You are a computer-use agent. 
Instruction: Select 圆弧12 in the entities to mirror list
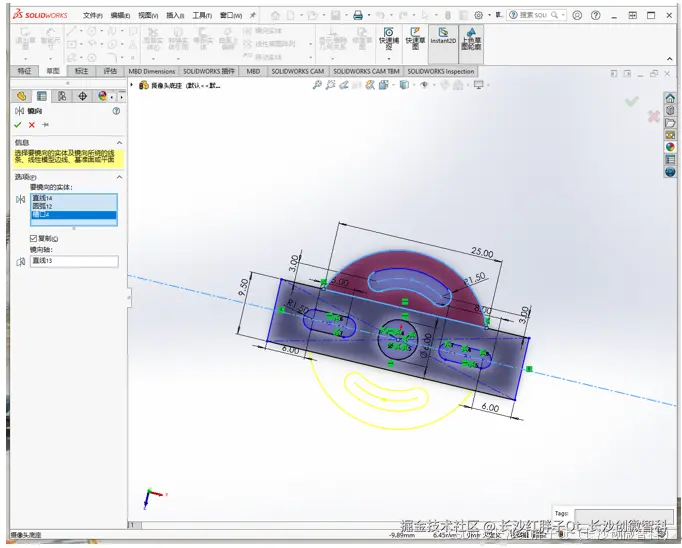[x=74, y=207]
